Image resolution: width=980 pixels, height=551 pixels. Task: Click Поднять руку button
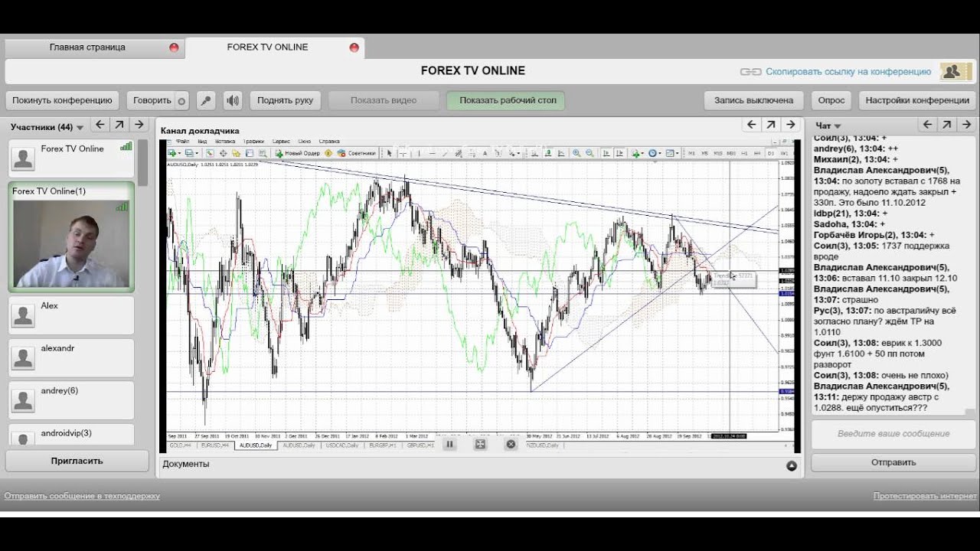285,100
